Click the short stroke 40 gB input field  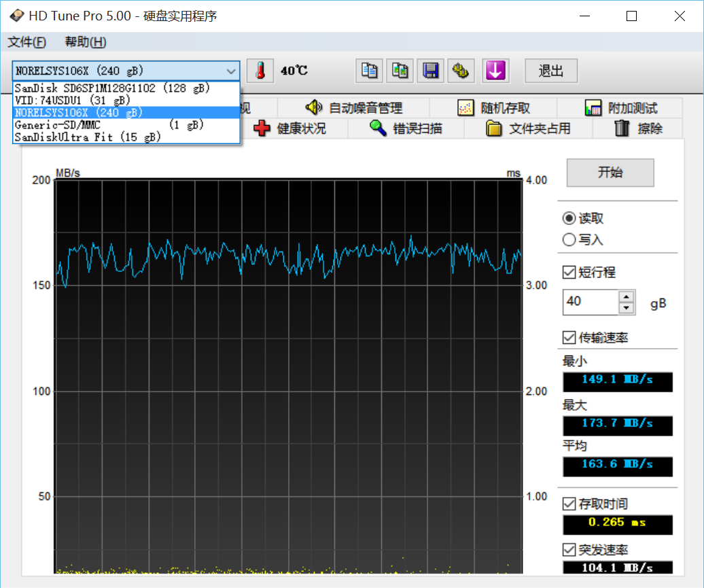coord(591,302)
